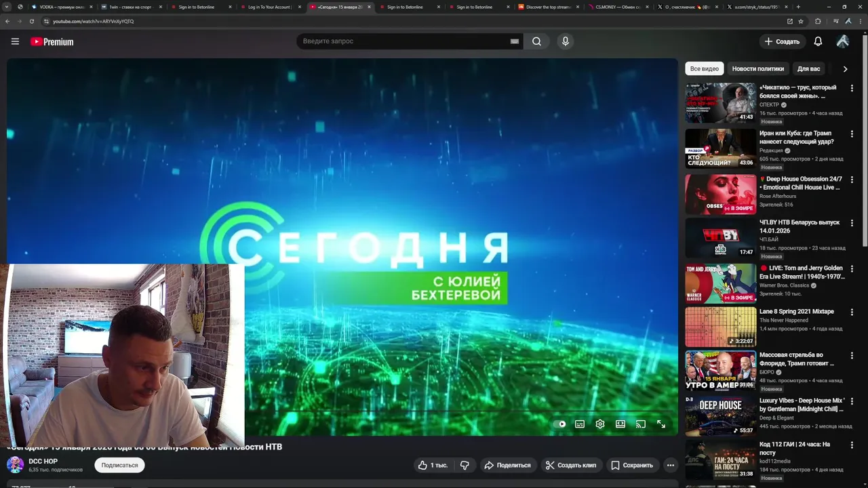
Task: Select the Все видео filter chip
Action: pyautogui.click(x=705, y=68)
